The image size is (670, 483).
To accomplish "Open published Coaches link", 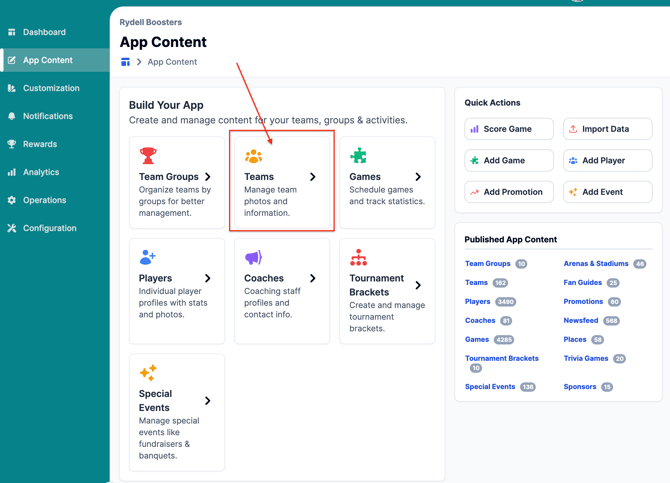I will click(480, 321).
